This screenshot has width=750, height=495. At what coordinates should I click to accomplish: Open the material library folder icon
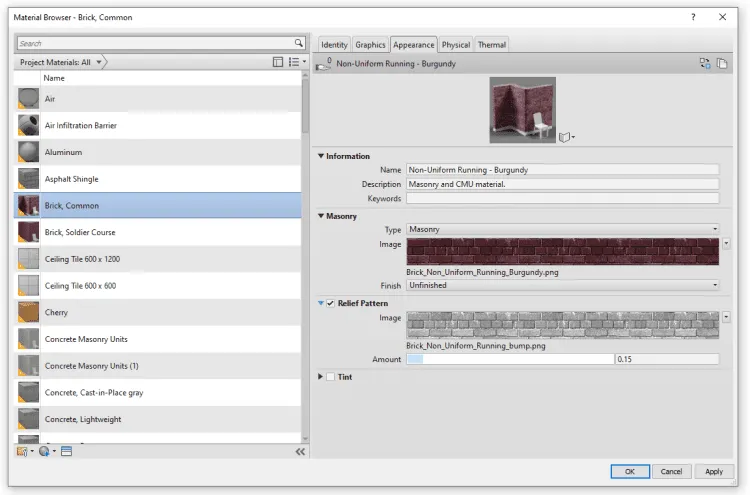point(24,451)
